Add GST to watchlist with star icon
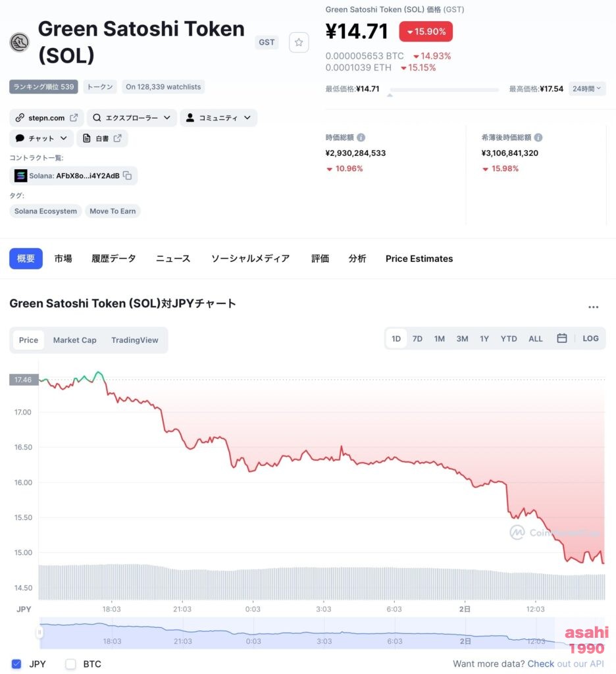The height and width of the screenshot is (674, 616). click(299, 42)
